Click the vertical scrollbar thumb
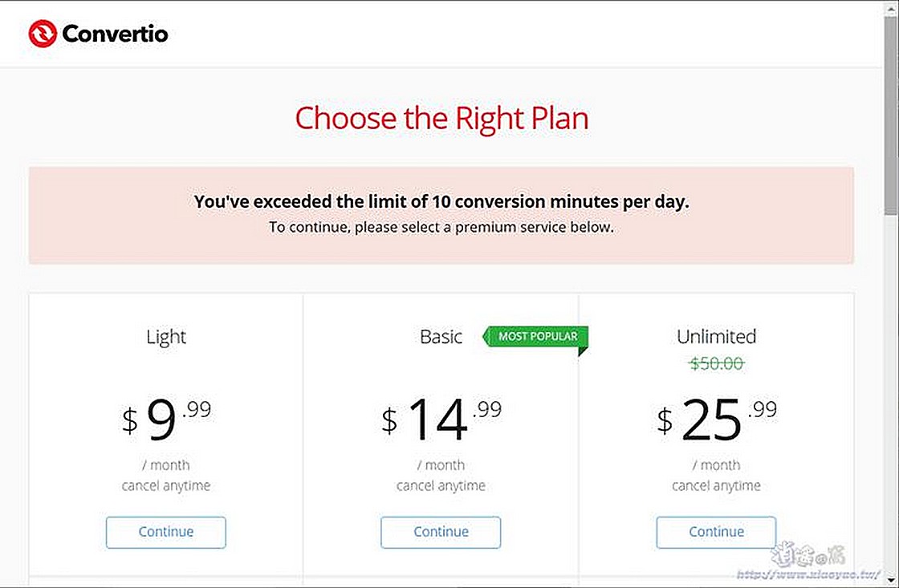Viewport: 899px width, 588px height. 890,115
